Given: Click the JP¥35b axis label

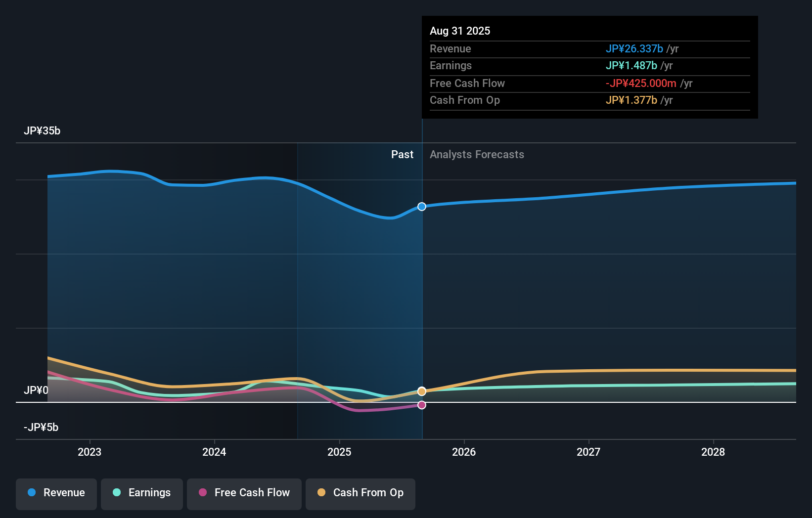Looking at the screenshot, I should 43,131.
